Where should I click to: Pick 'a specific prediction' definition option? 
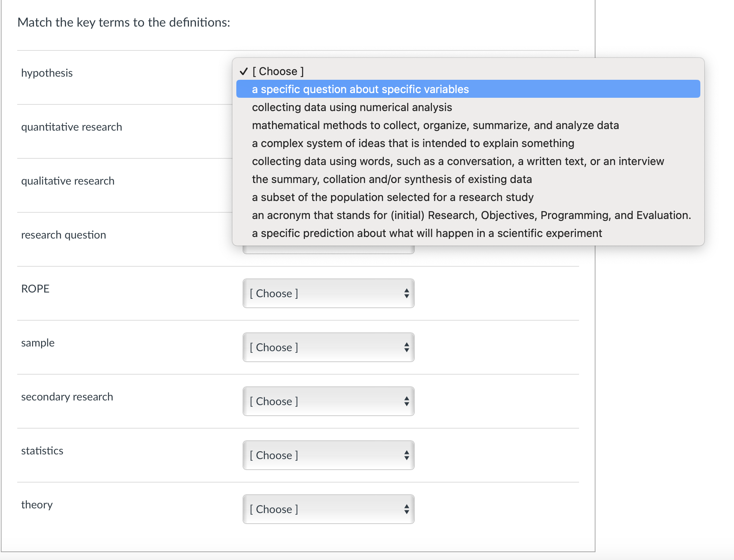coord(426,233)
